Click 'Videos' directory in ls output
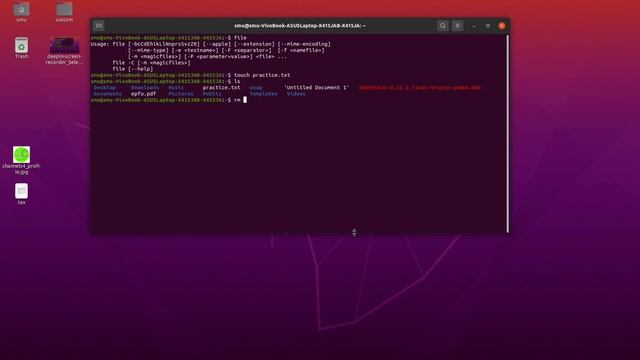This screenshot has height=360, width=640. (296, 94)
